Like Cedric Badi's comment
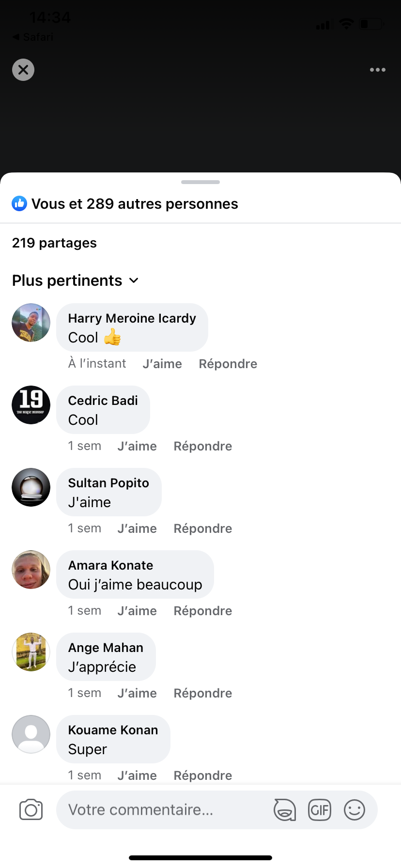The width and height of the screenshot is (401, 868). click(137, 446)
